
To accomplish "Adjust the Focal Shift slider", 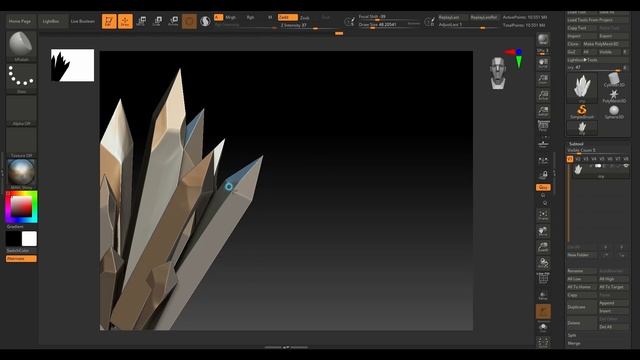I will tap(389, 17).
